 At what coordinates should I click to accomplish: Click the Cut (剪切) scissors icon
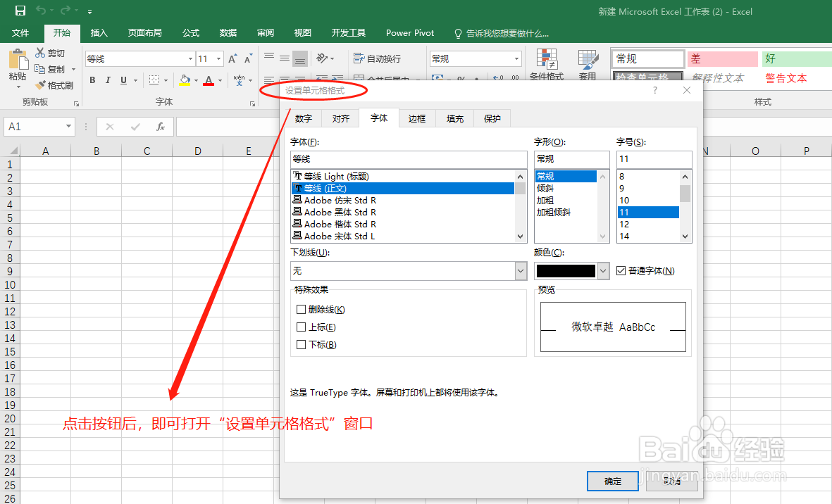coord(40,53)
